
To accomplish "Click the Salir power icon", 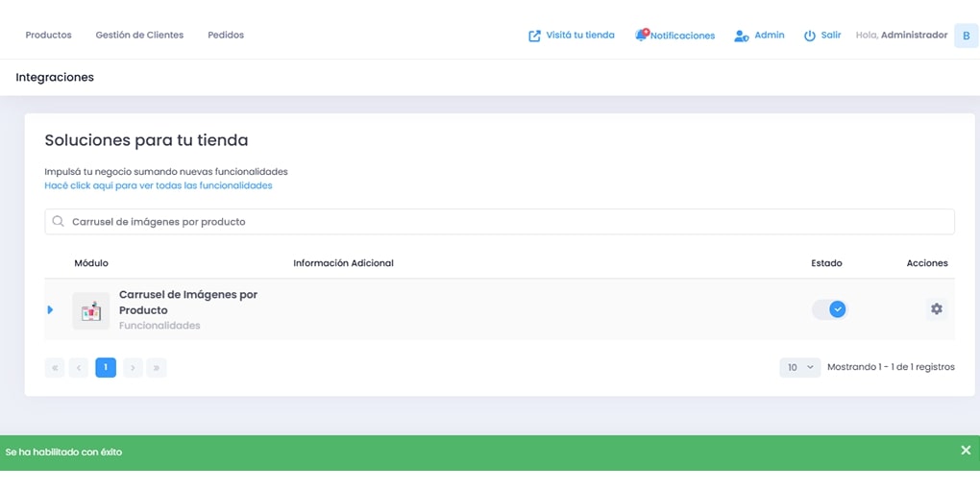I will 809,36.
